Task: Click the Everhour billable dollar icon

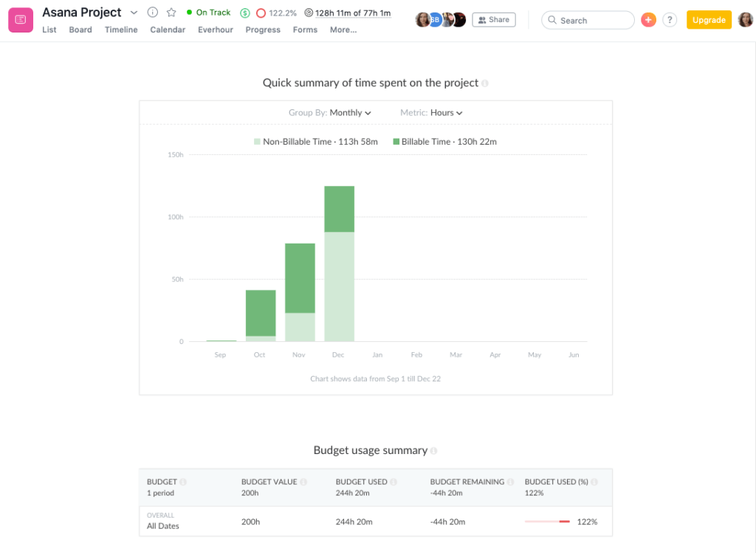Action: pyautogui.click(x=246, y=13)
